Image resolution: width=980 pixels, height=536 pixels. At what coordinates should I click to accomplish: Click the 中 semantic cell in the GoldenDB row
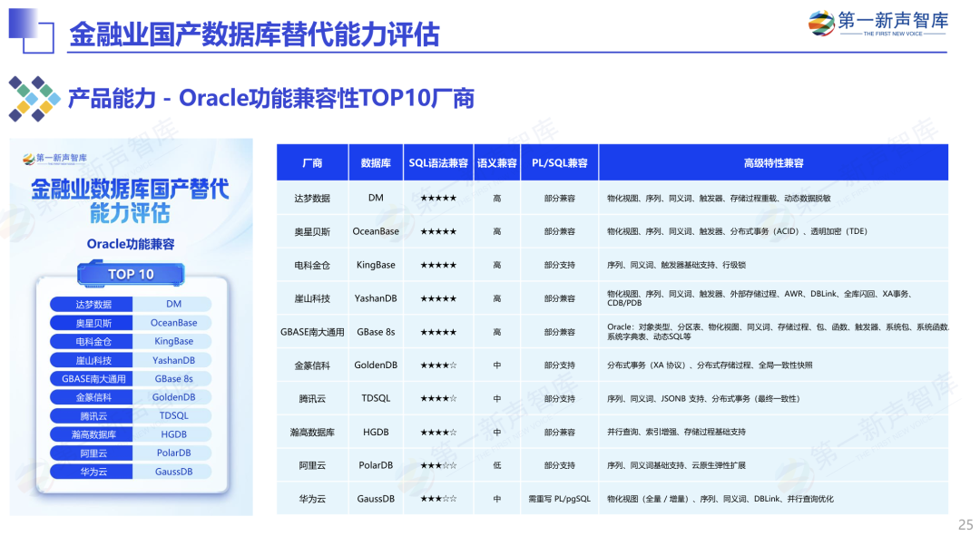tap(497, 365)
